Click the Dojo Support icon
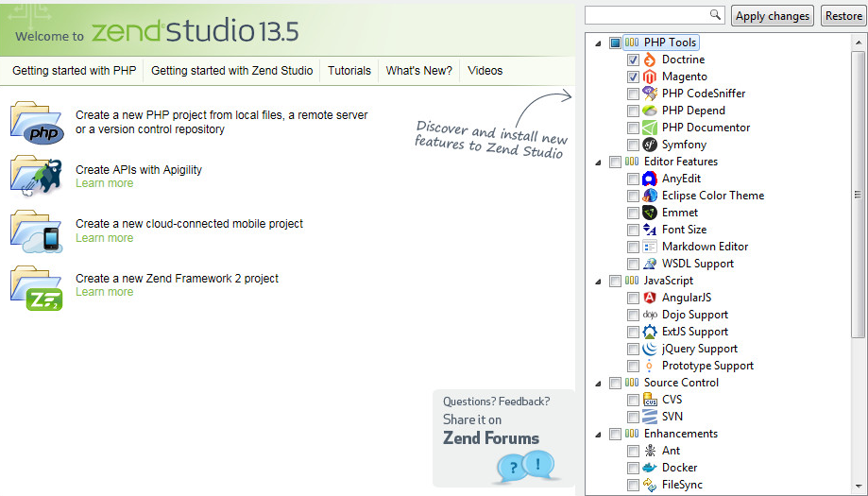 pyautogui.click(x=649, y=315)
